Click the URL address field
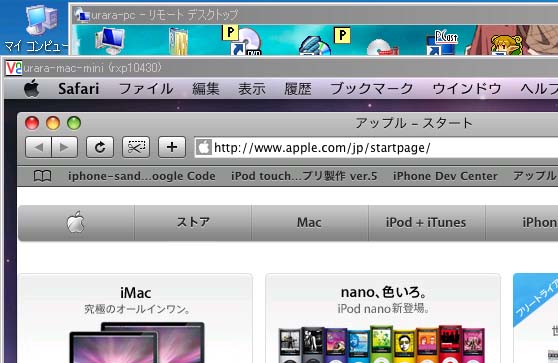558x363 pixels. (377, 147)
